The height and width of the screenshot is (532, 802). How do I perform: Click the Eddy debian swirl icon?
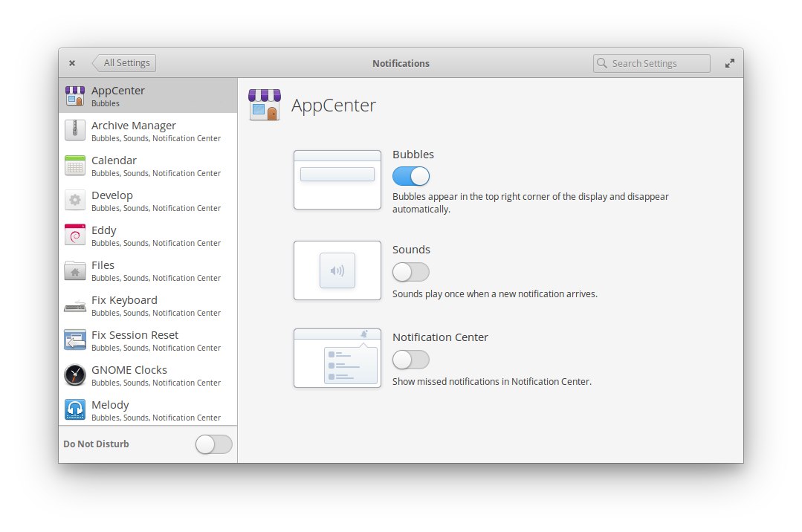click(x=74, y=235)
